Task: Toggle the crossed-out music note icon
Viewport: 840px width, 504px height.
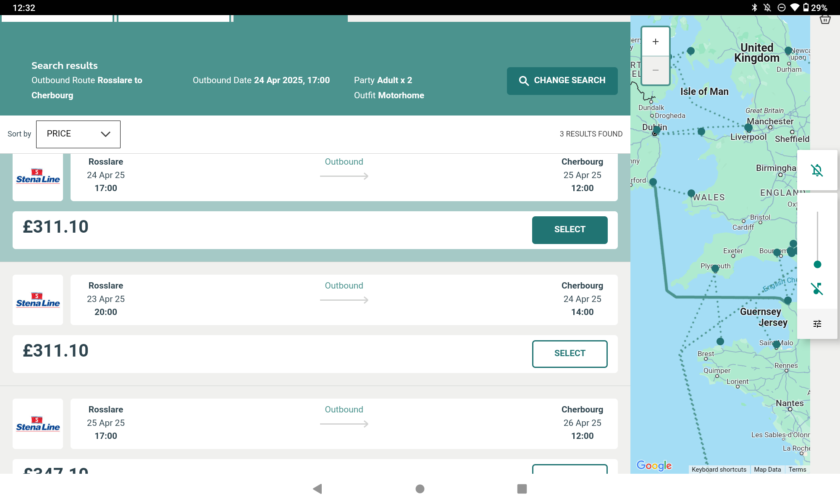Action: pyautogui.click(x=816, y=288)
